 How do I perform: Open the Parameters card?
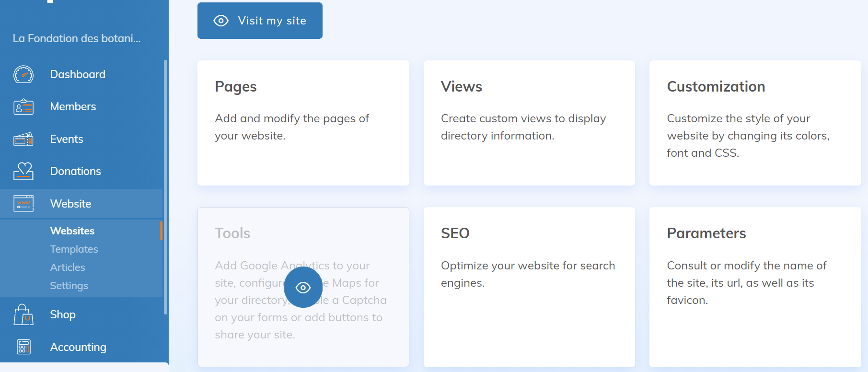tap(755, 287)
